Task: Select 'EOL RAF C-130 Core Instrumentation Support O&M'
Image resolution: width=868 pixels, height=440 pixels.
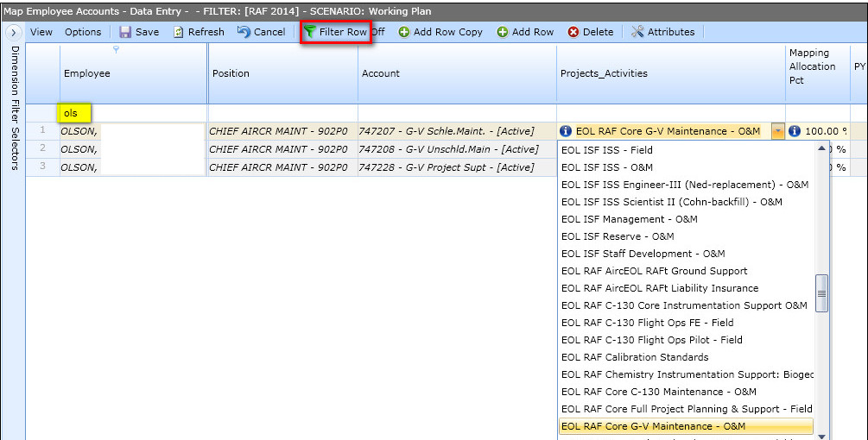Action: pyautogui.click(x=687, y=305)
